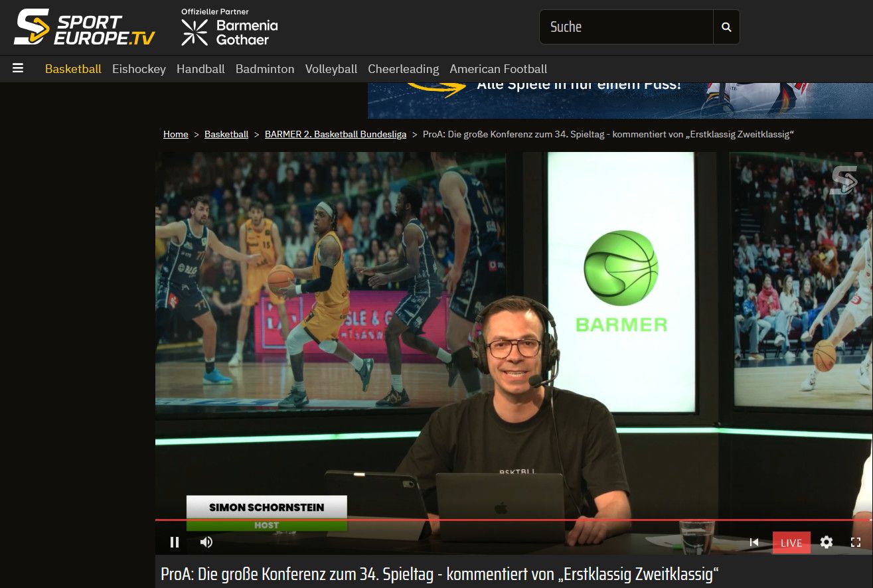Screen dimensions: 873x588
Task: Open the American Football section
Action: pyautogui.click(x=499, y=69)
